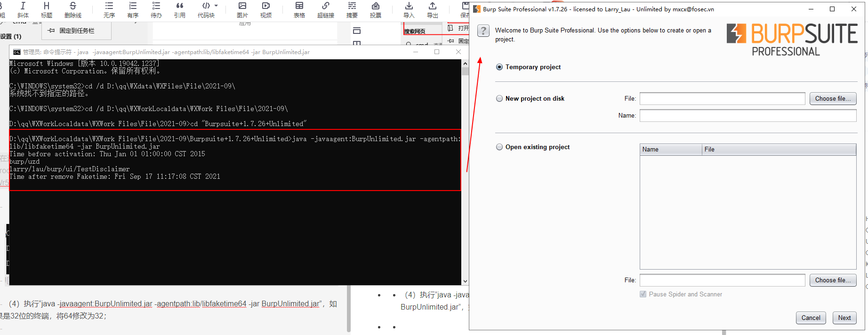Maximize the Burp Suite Professional window
868x335 pixels.
pyautogui.click(x=832, y=9)
